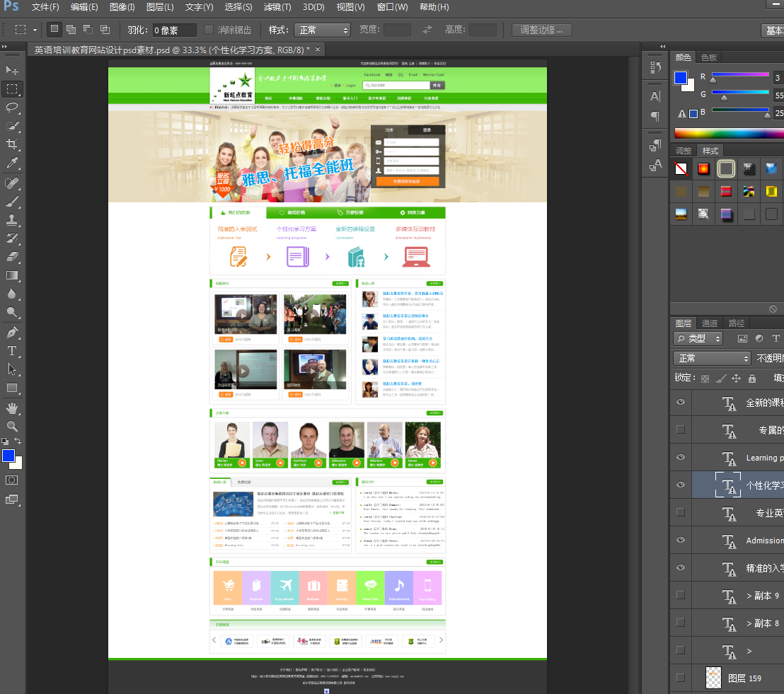This screenshot has width=784, height=694.
Task: Click the 基本 workspace button
Action: [773, 30]
